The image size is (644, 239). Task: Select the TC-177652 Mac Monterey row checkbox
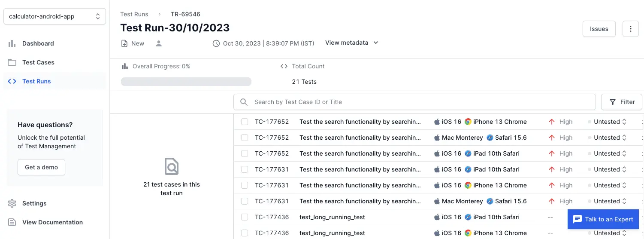click(245, 138)
